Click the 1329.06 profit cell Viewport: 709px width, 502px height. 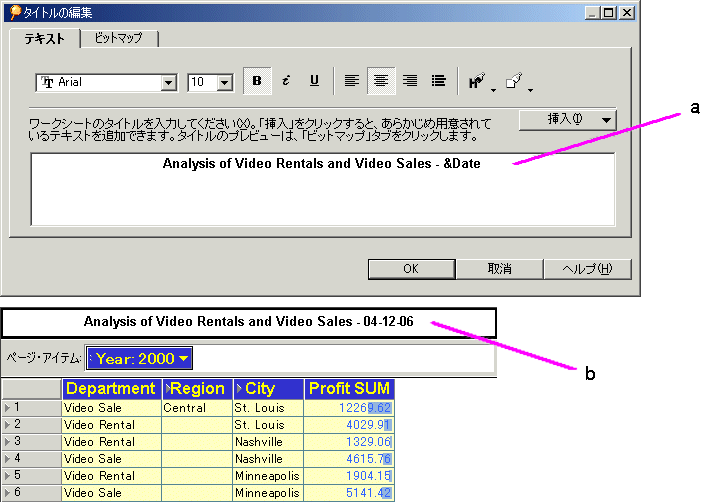point(349,442)
